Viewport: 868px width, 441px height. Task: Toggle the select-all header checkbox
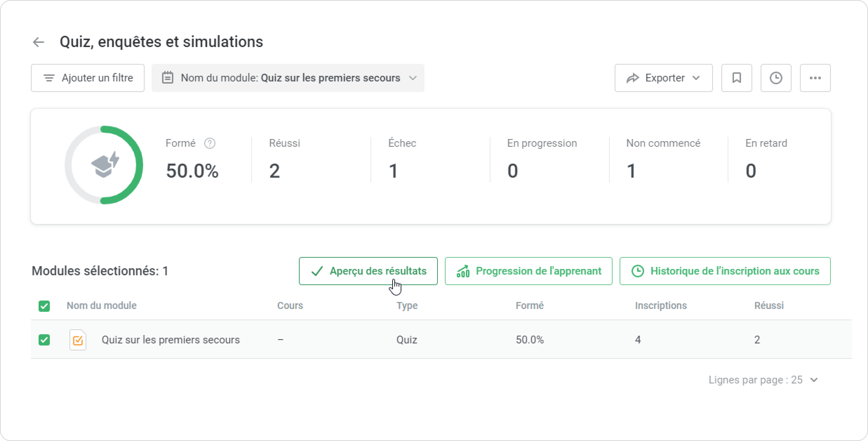click(44, 306)
